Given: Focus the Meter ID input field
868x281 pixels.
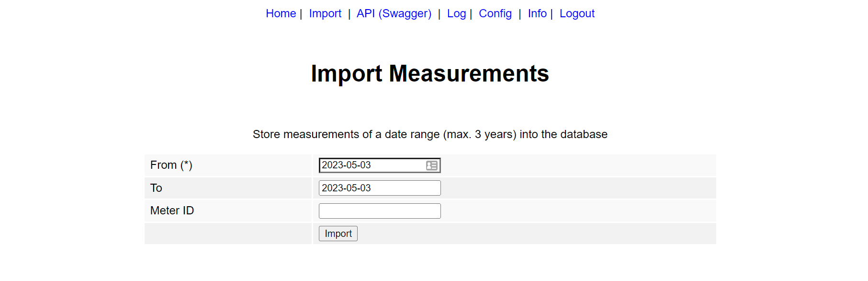Looking at the screenshot, I should 380,211.
